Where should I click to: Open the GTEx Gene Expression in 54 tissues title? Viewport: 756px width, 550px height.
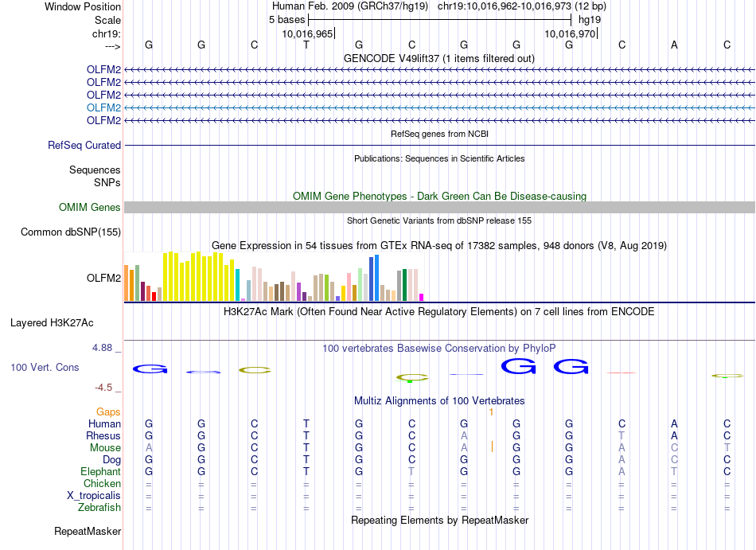439,245
